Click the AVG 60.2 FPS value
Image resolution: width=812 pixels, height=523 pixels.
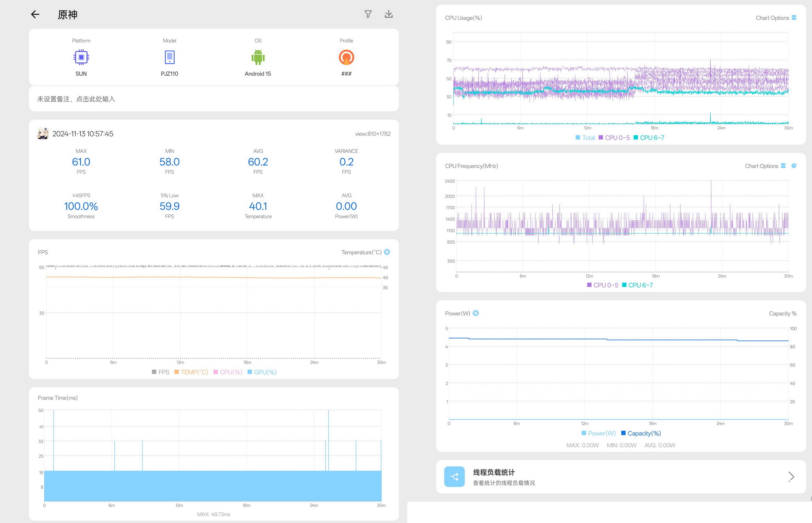(258, 162)
